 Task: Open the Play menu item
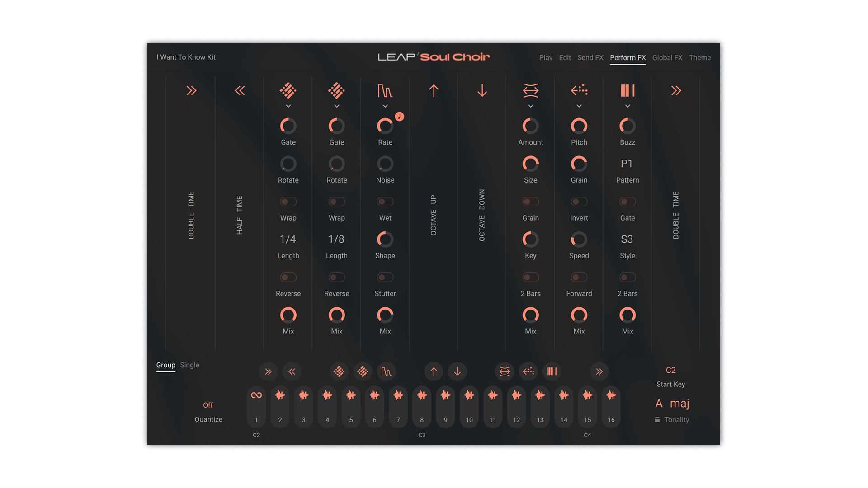546,57
